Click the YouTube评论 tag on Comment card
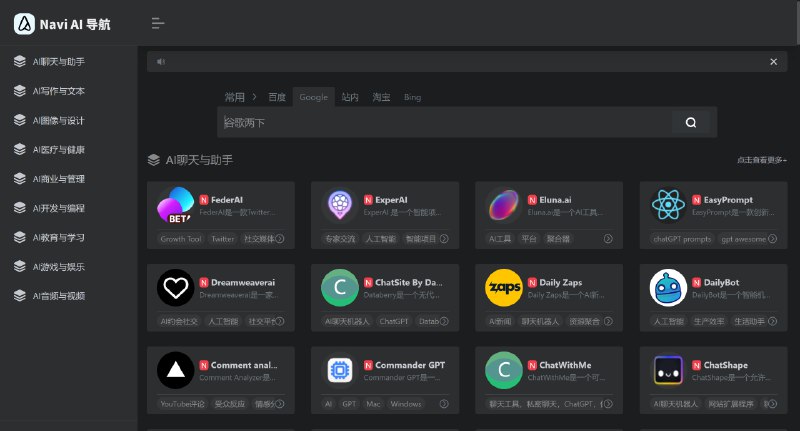This screenshot has width=800, height=431. 182,404
